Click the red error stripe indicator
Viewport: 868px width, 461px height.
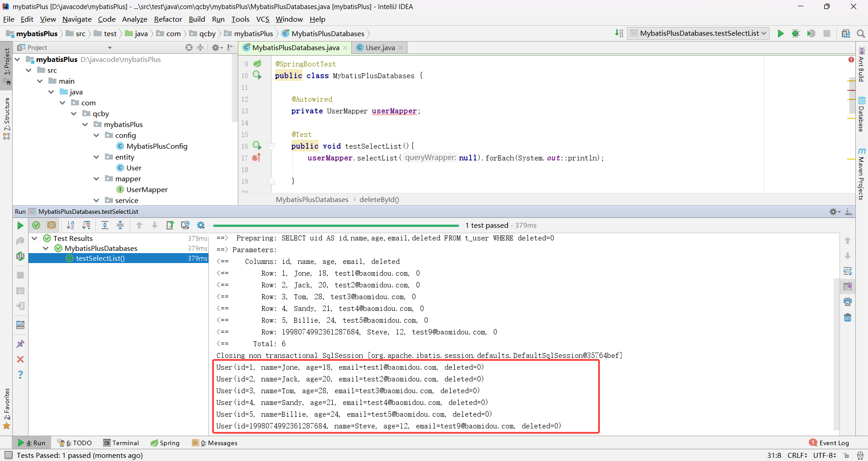(851, 60)
